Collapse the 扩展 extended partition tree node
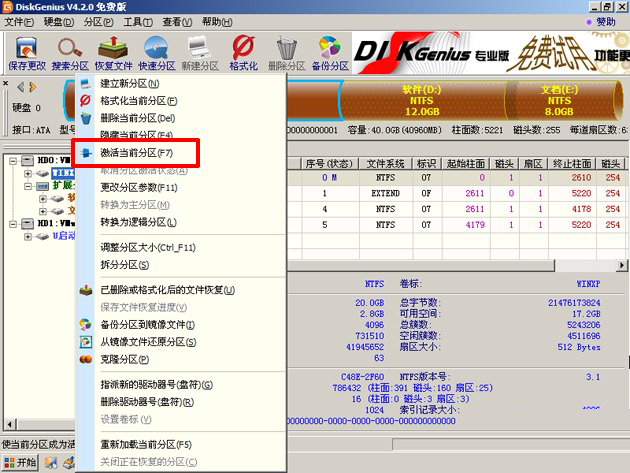This screenshot has height=473, width=630. [x=28, y=185]
